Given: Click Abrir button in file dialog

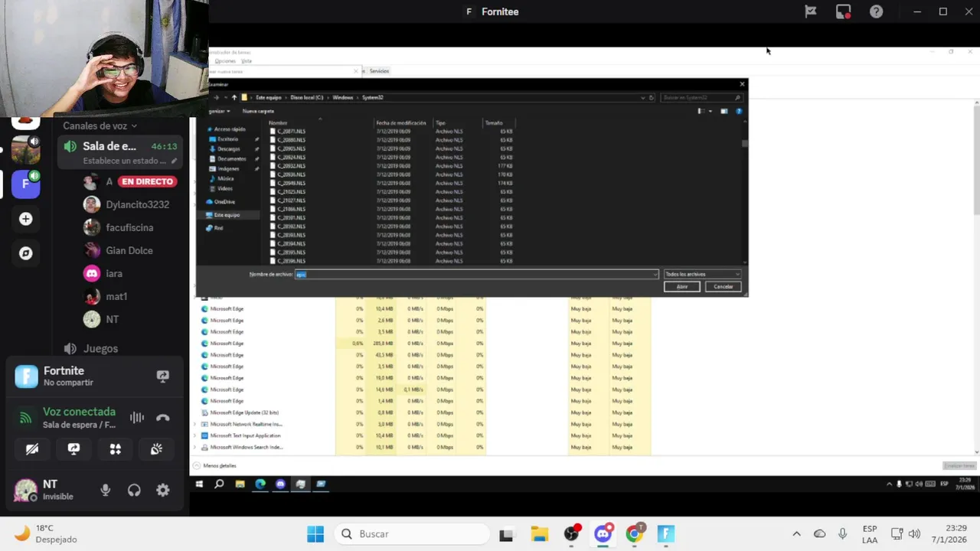Looking at the screenshot, I should (x=681, y=286).
